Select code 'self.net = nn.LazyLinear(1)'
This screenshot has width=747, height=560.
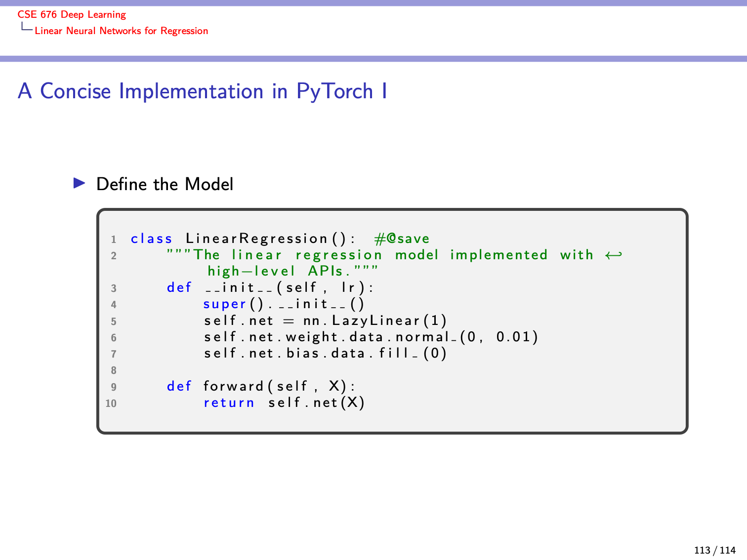click(x=325, y=321)
